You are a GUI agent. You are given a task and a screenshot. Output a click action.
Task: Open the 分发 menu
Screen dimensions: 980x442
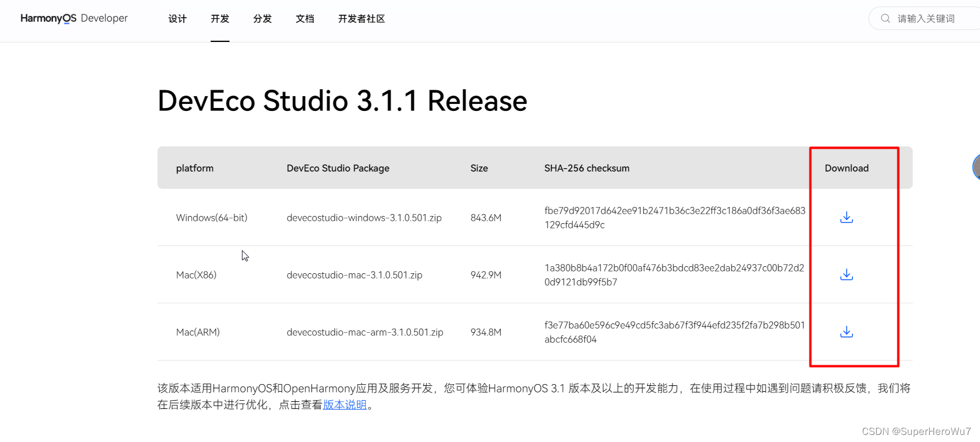tap(263, 19)
